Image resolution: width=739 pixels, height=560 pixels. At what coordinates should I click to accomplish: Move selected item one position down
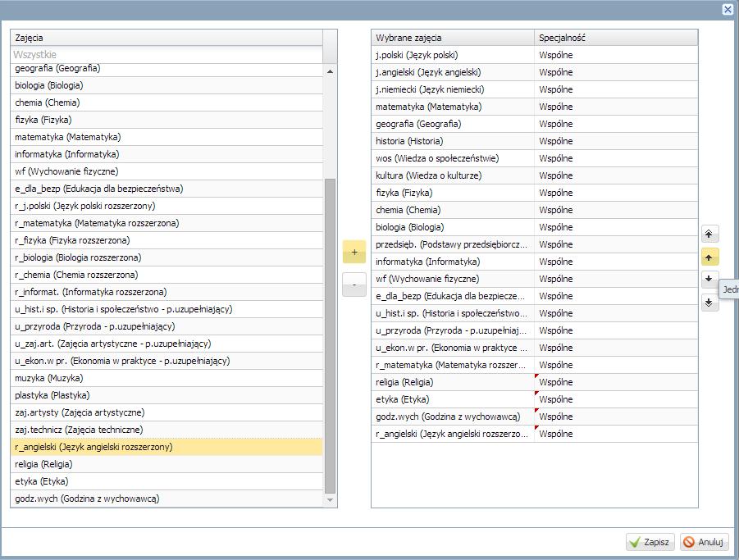point(709,280)
